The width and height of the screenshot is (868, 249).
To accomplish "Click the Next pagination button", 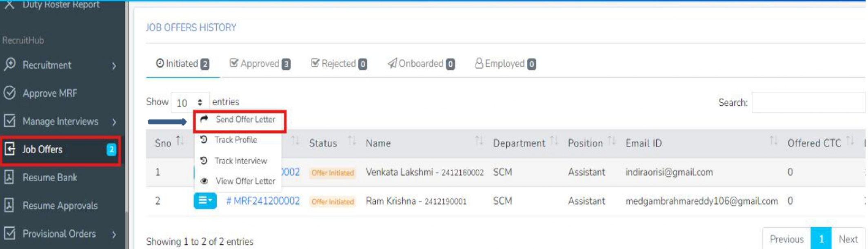I will tap(848, 239).
